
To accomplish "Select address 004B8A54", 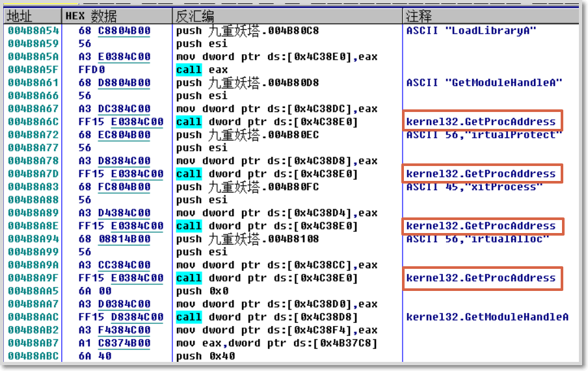I will click(x=33, y=31).
